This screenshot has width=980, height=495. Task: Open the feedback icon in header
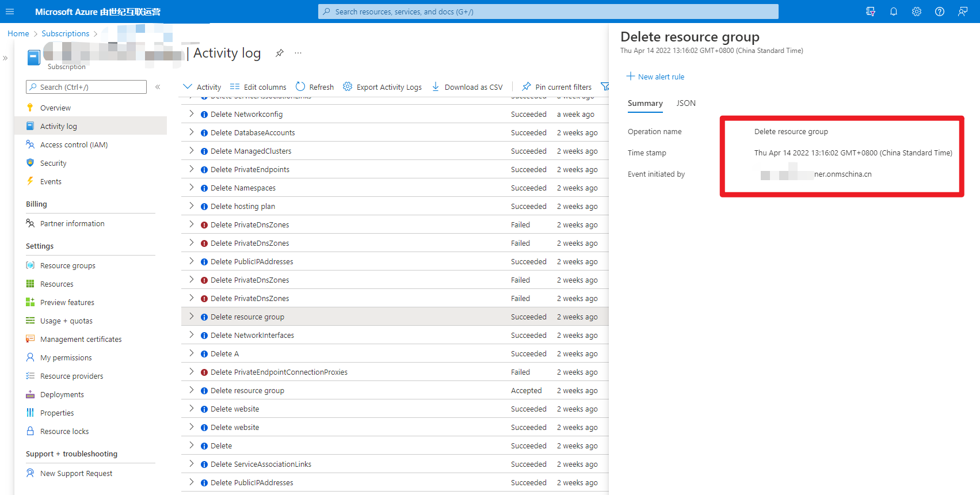tap(962, 12)
